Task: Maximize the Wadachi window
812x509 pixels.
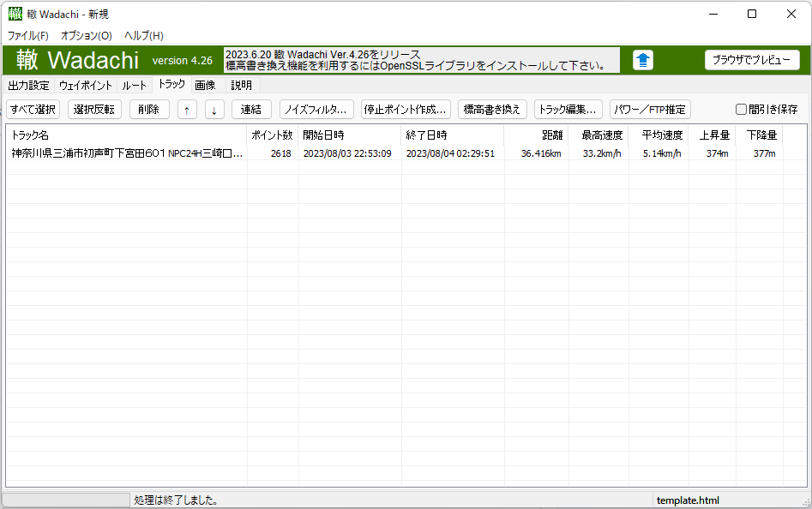Action: [752, 14]
